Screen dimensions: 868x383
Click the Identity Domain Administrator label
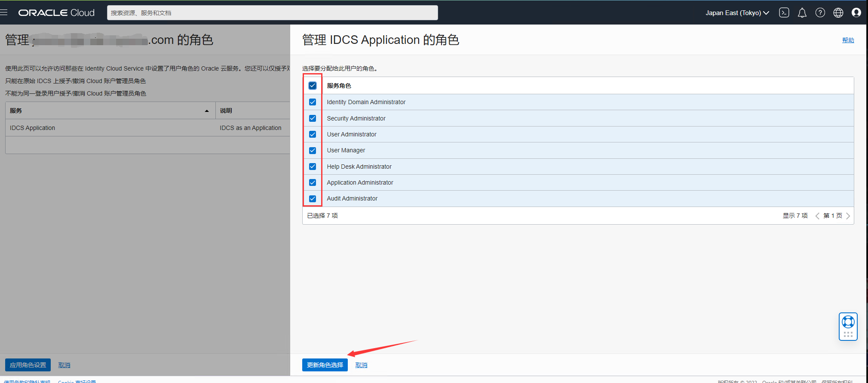click(366, 102)
